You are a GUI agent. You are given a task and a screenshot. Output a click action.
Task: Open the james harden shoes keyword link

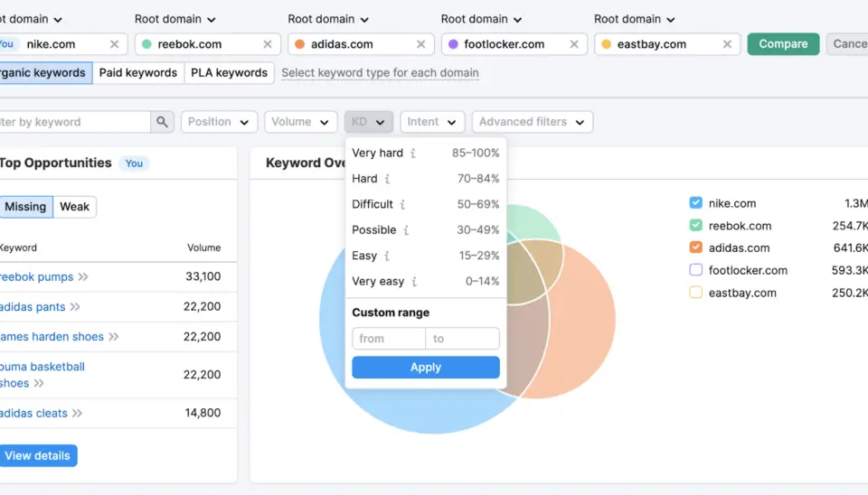[52, 337]
